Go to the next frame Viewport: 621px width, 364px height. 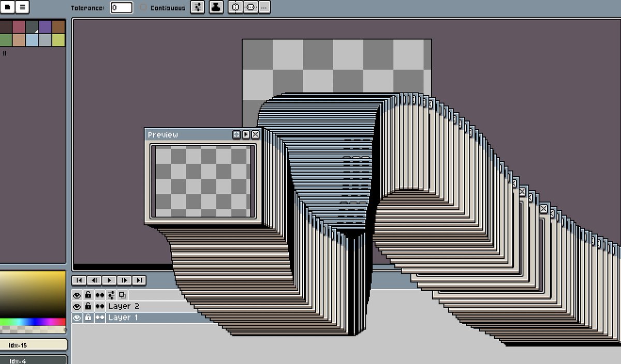click(x=124, y=280)
